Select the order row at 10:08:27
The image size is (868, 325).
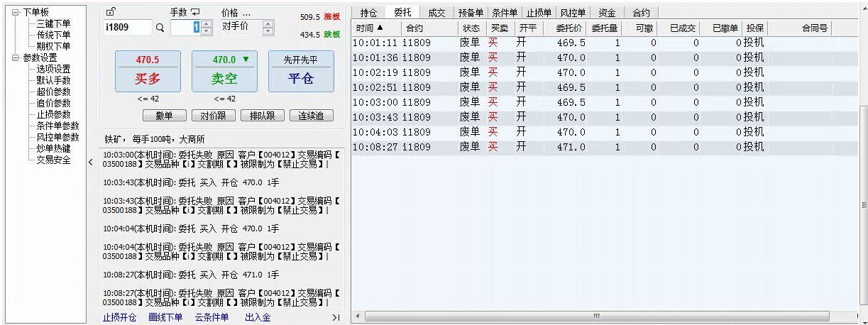[x=605, y=147]
